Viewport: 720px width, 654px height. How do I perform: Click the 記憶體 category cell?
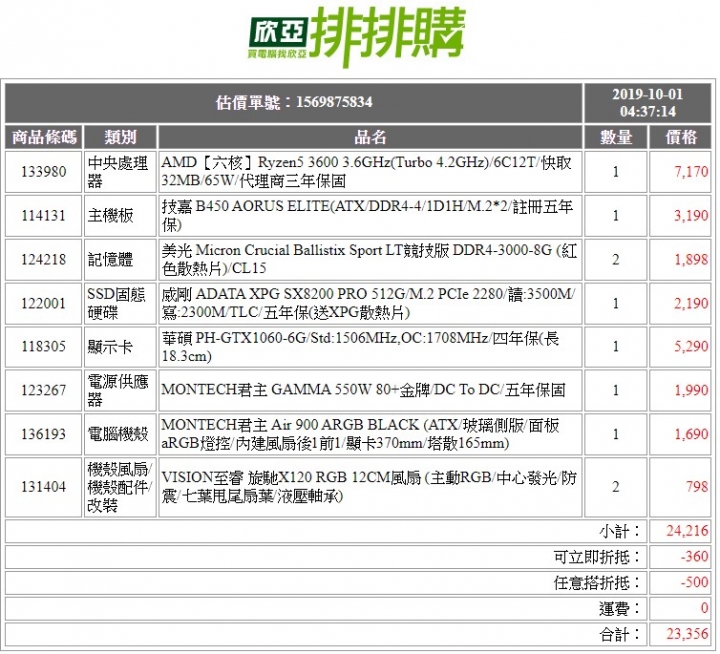pos(120,259)
